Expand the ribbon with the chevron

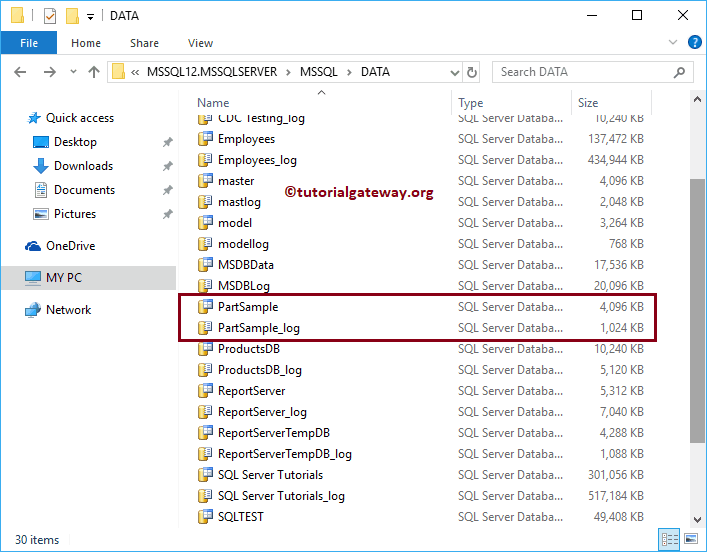[x=673, y=42]
